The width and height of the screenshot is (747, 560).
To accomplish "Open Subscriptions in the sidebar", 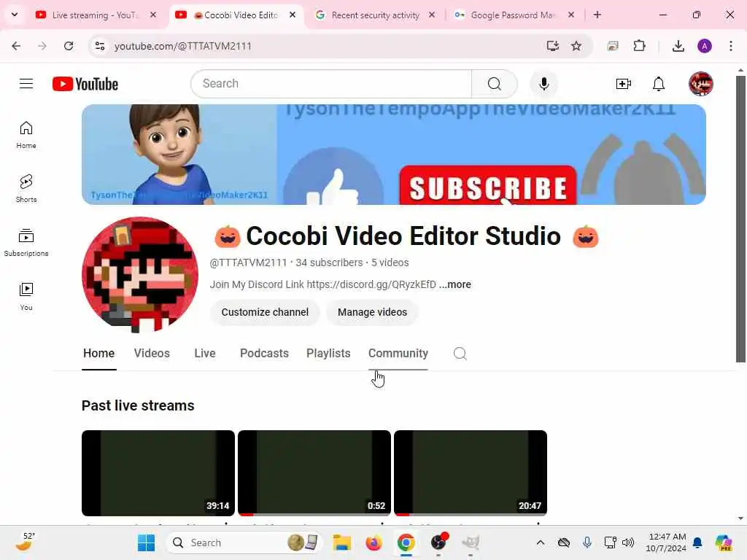I will tap(26, 242).
